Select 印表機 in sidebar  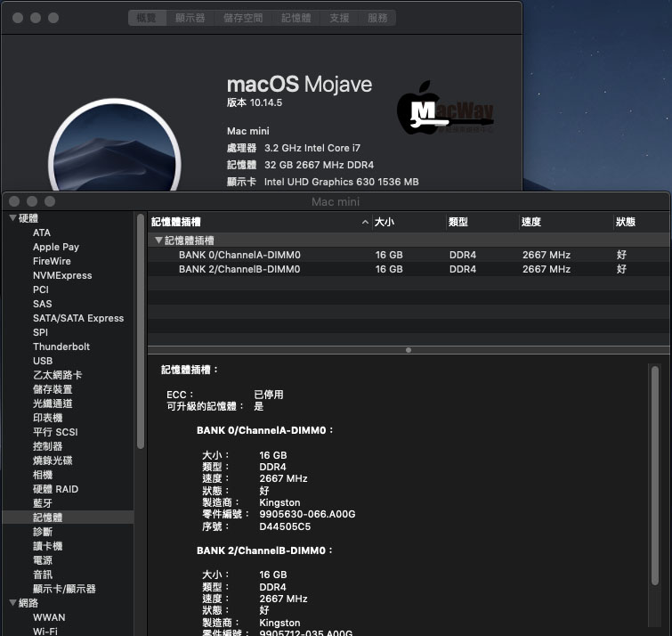tap(47, 417)
